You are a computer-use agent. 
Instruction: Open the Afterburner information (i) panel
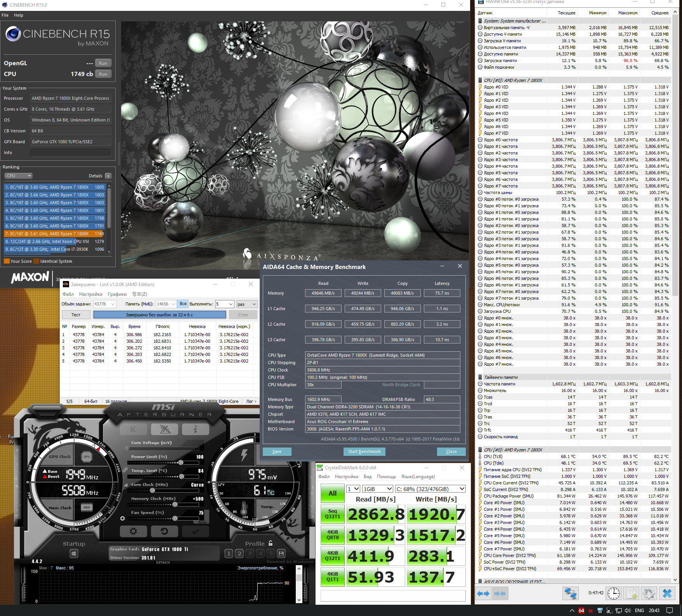tap(195, 429)
